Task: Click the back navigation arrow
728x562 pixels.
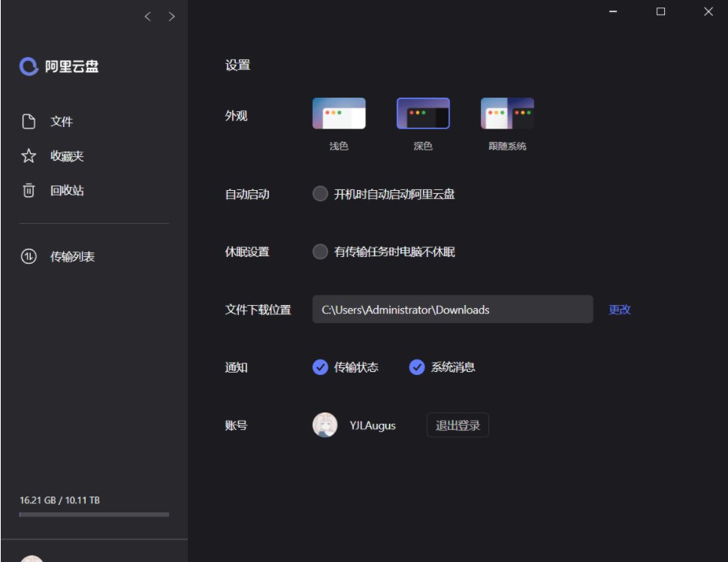Action: [147, 16]
